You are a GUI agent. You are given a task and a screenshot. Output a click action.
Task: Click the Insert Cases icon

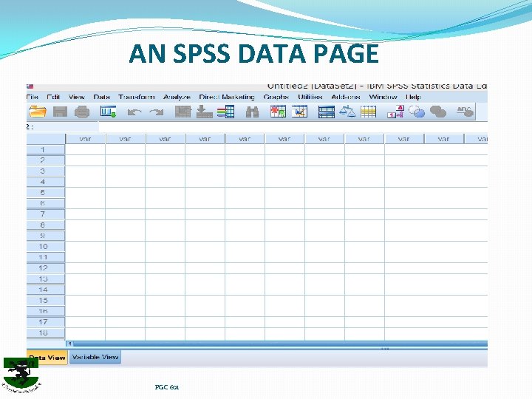click(x=278, y=112)
